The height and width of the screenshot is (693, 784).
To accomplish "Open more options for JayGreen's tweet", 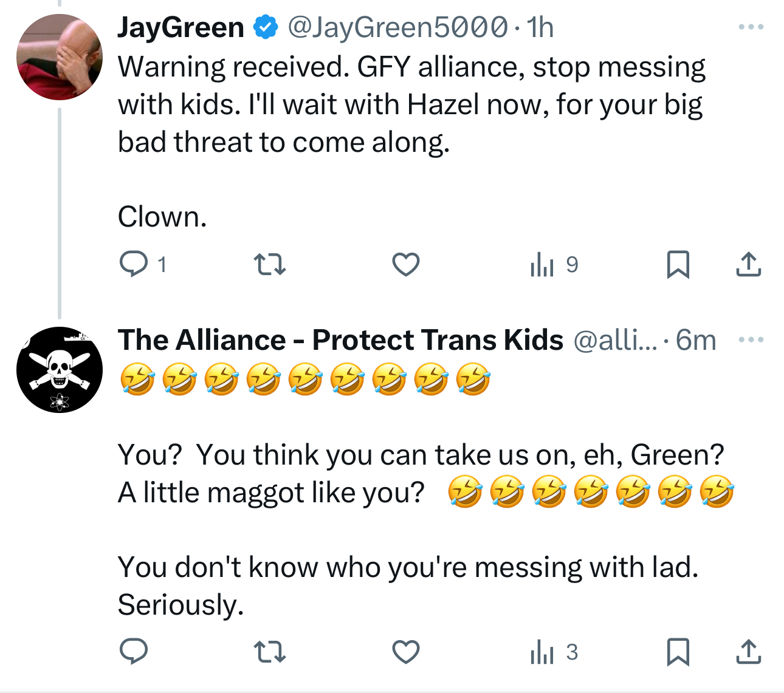I will pos(751,27).
